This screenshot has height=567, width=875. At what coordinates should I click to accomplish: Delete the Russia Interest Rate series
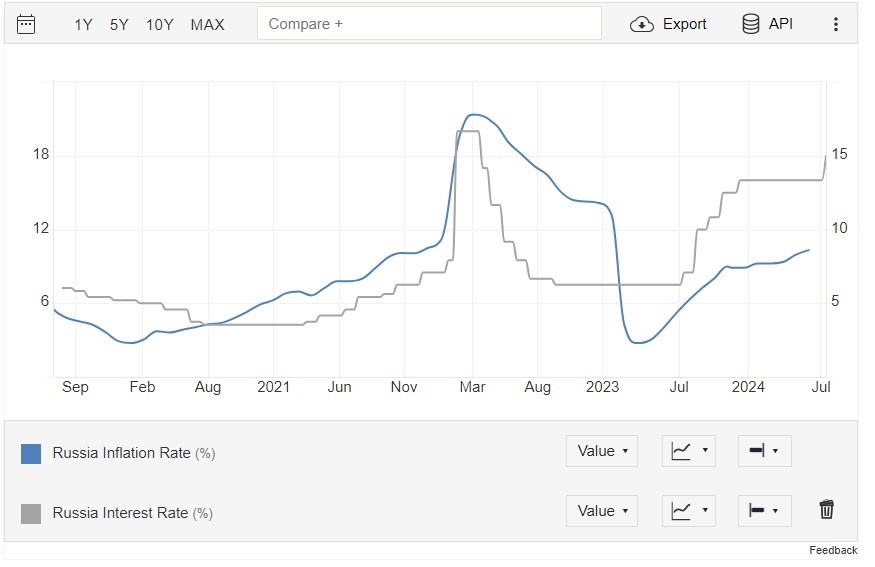point(826,510)
